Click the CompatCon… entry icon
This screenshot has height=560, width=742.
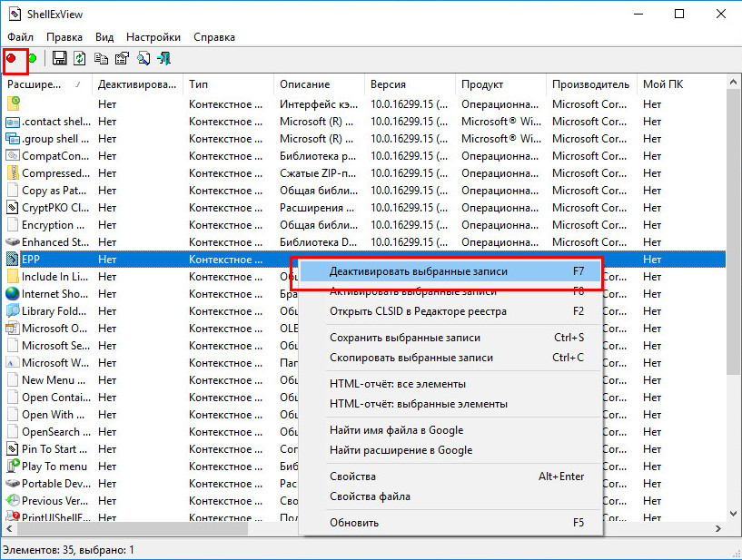(13, 156)
